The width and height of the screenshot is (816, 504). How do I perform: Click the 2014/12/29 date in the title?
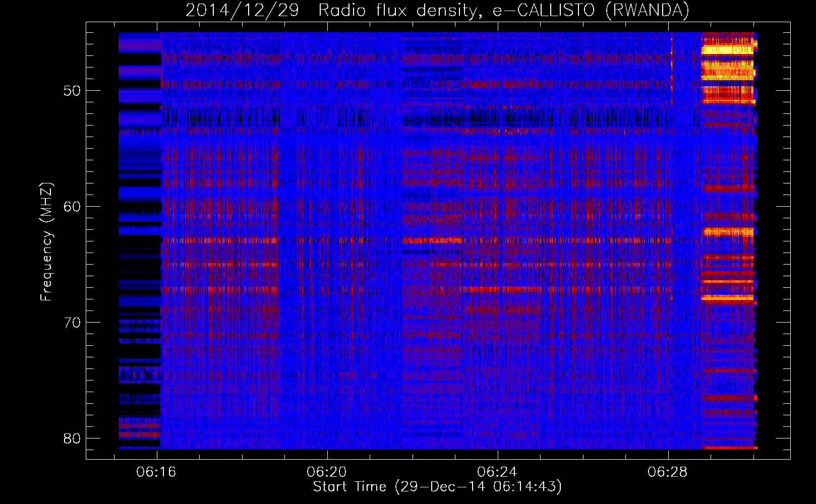(243, 10)
